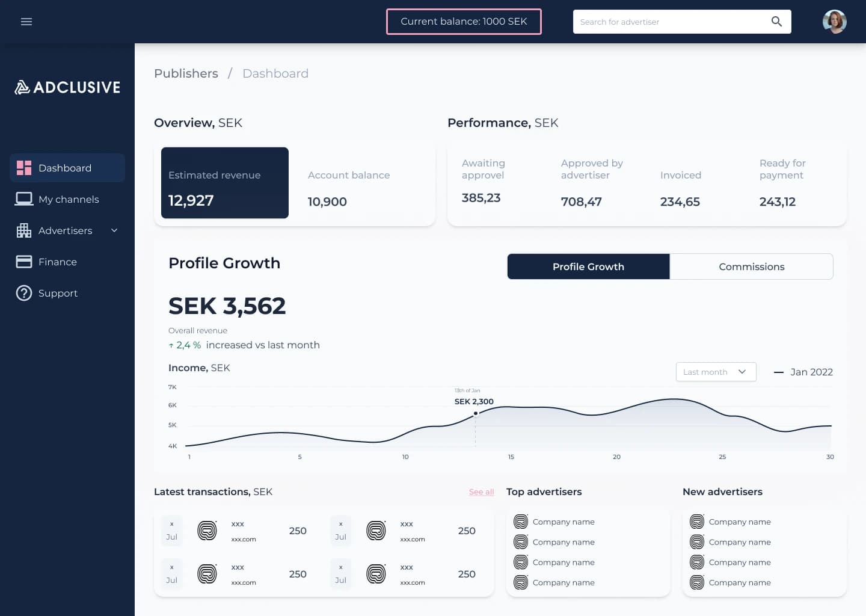Click the Support question mark icon

(24, 293)
